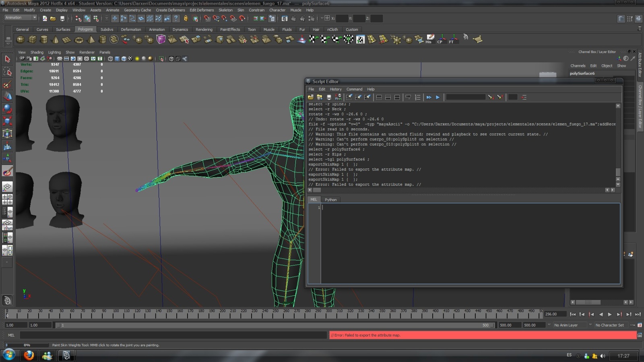Toggle the auto keyframe key button
The image size is (644, 362).
[632, 325]
